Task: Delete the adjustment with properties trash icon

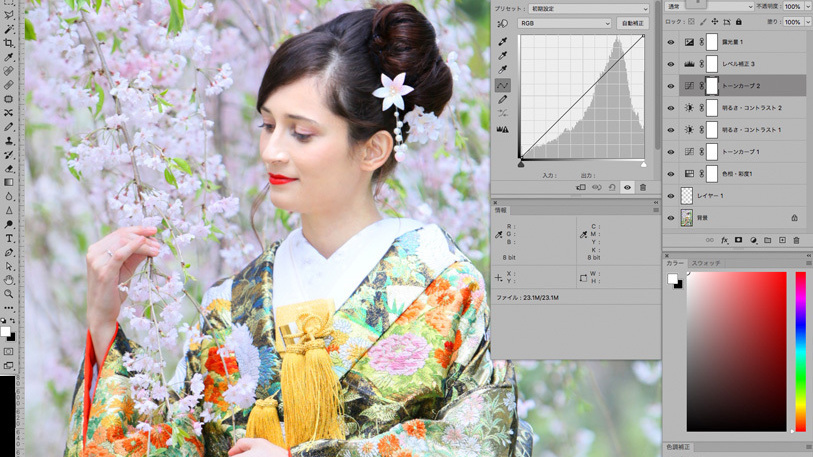Action: (x=643, y=188)
